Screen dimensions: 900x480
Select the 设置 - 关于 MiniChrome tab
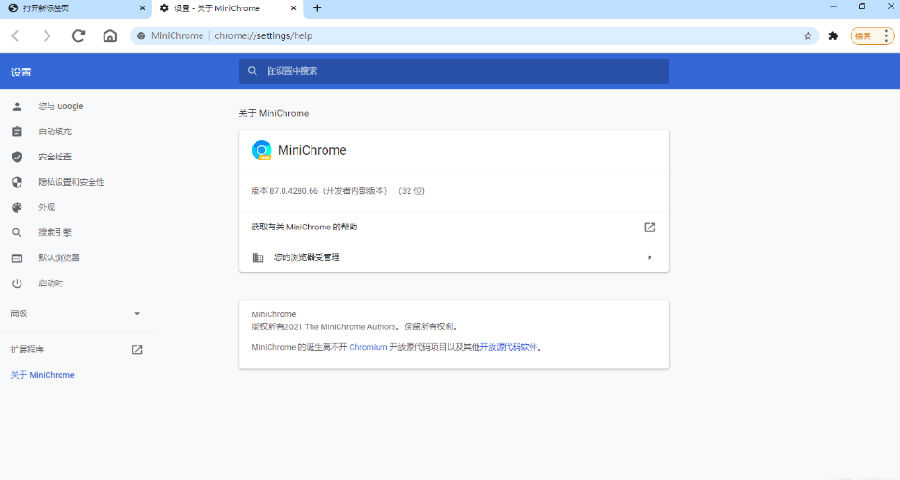point(227,9)
